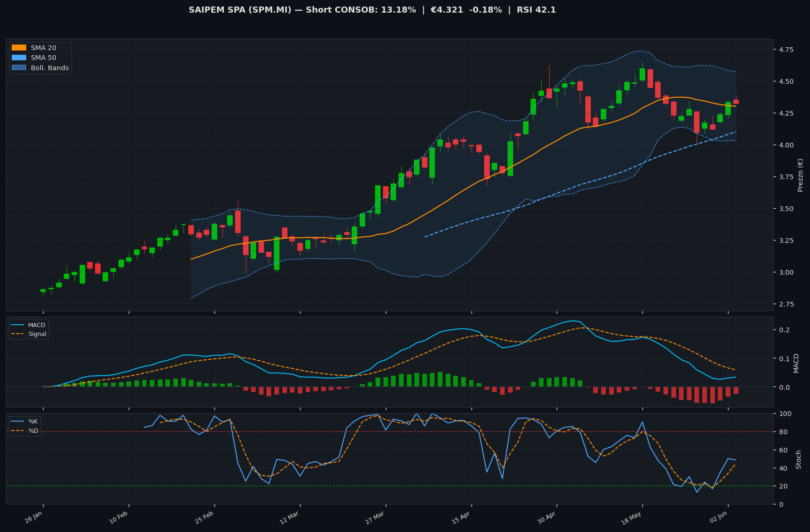Select the 'SMA 50' legend label
This screenshot has width=810, height=532.
coord(44,58)
